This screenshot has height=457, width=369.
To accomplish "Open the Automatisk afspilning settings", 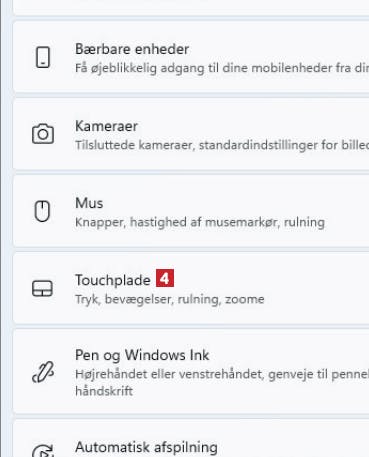I will click(x=191, y=439).
